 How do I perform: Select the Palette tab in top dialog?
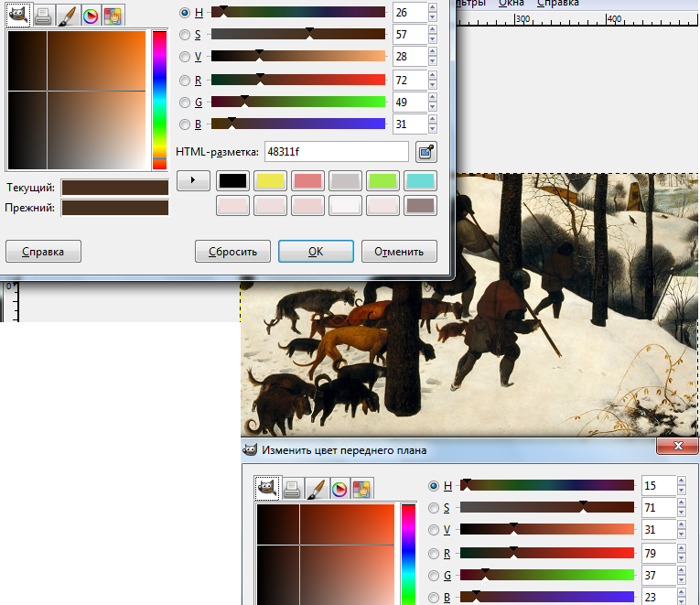pyautogui.click(x=113, y=16)
